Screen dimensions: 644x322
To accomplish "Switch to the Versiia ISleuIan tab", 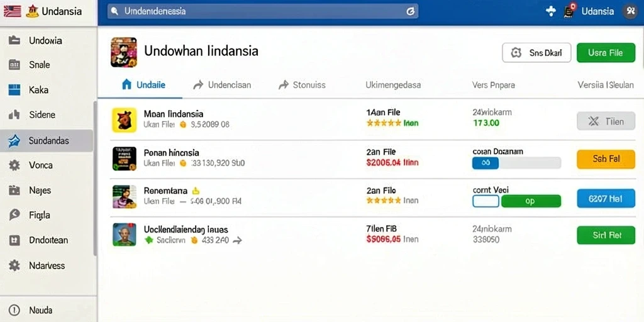I will pos(606,85).
